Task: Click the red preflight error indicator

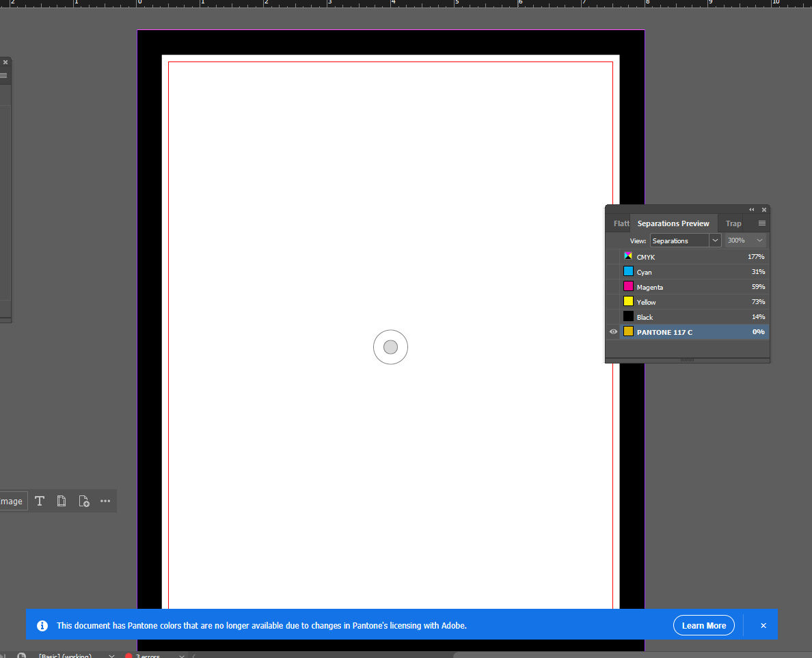Action: pyautogui.click(x=128, y=655)
